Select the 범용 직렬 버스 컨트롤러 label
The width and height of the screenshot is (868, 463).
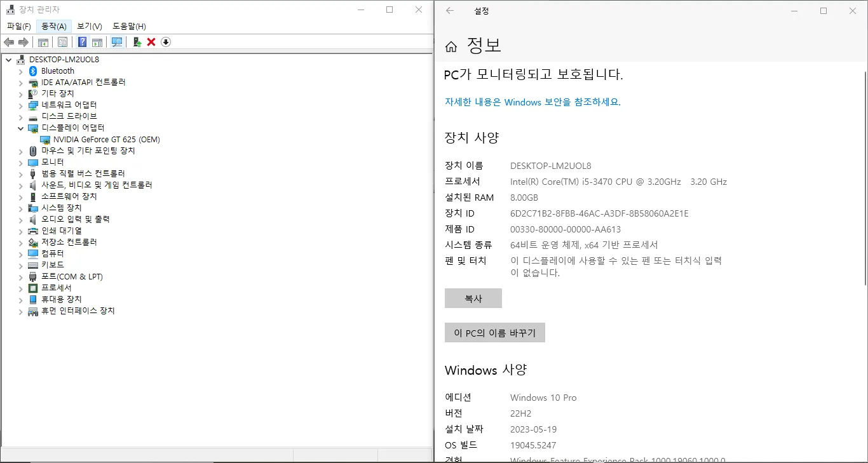pyautogui.click(x=83, y=173)
